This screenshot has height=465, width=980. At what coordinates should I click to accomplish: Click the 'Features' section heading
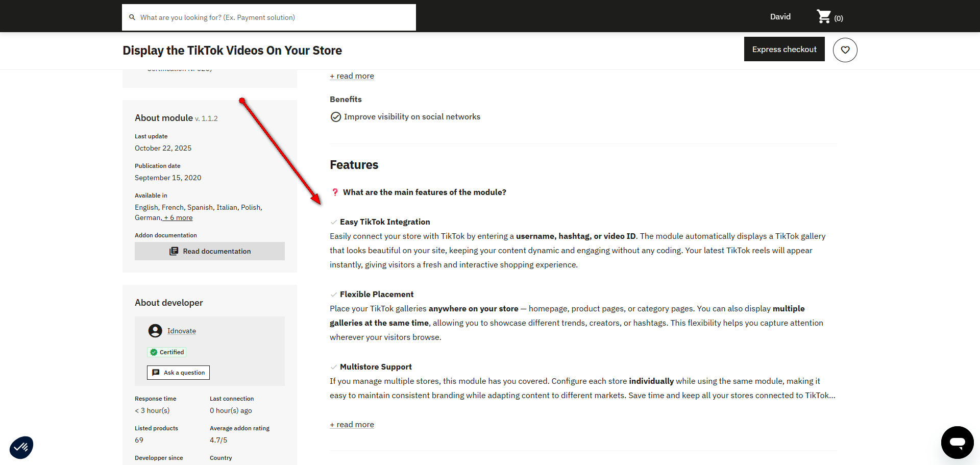click(354, 165)
